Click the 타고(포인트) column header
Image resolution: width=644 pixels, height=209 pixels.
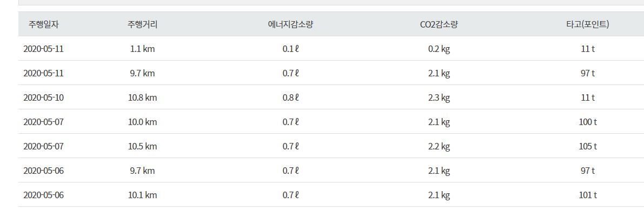click(x=587, y=24)
